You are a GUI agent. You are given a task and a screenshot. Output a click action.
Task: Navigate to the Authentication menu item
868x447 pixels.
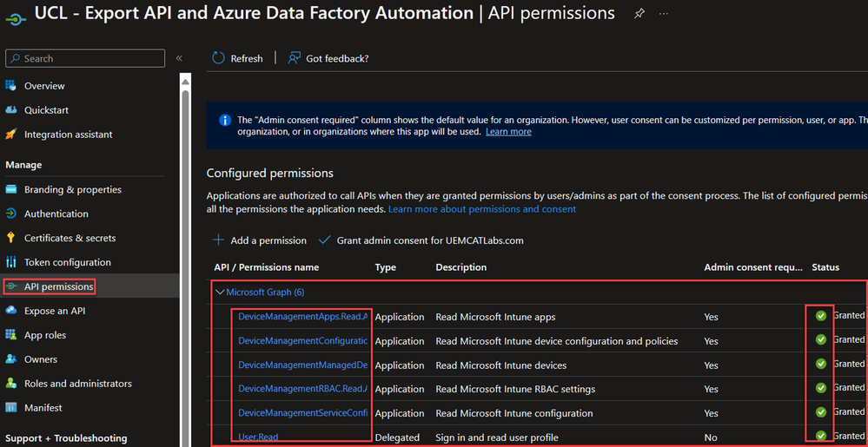(x=56, y=214)
